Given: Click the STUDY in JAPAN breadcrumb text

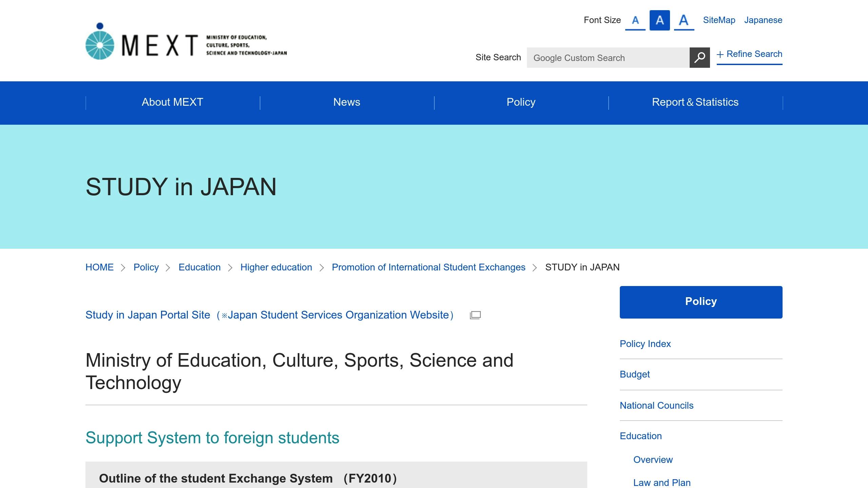Looking at the screenshot, I should 582,267.
